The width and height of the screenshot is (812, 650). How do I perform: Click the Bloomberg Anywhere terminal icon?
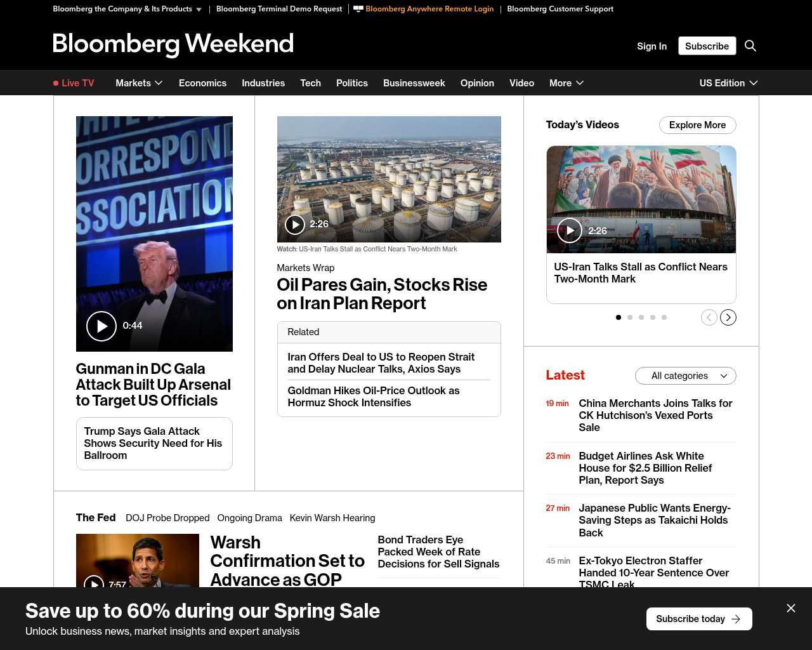coord(358,9)
